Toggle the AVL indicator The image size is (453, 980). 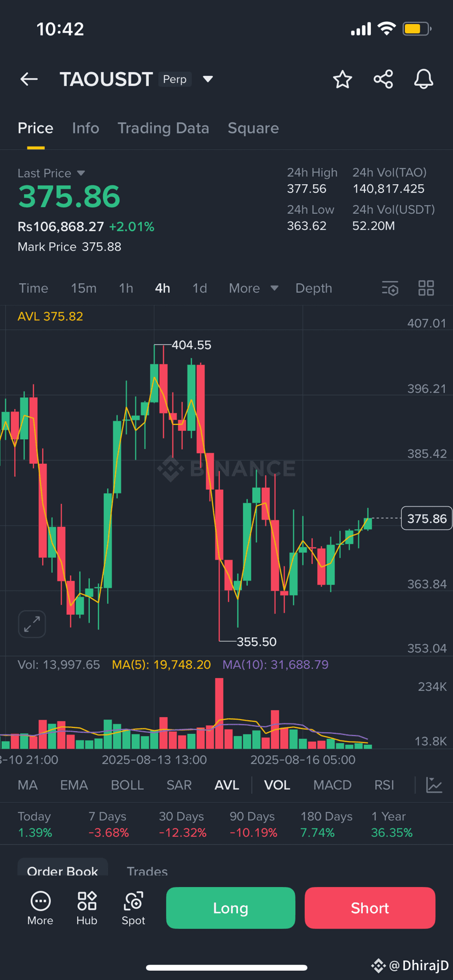pos(227,785)
